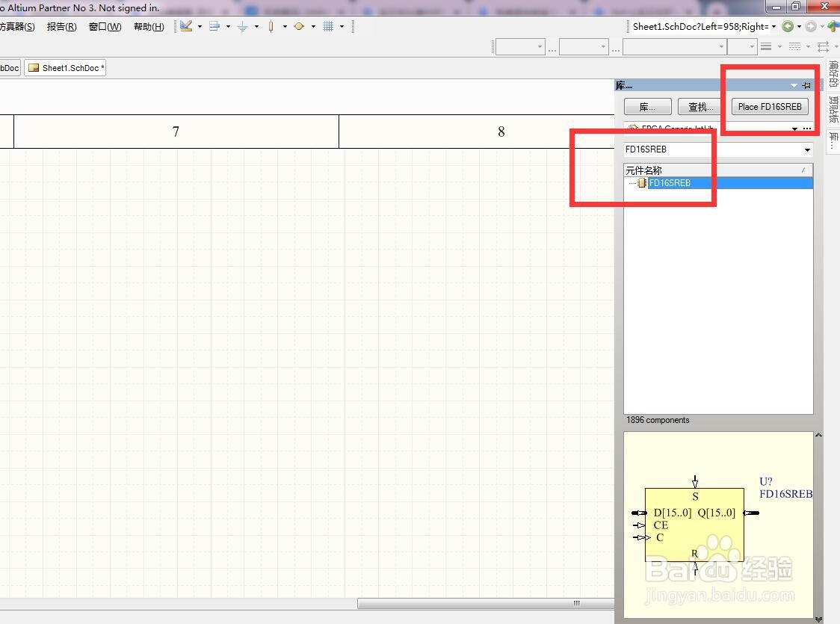Click the first empty toolbar combo box
The image size is (840, 624).
(x=520, y=47)
